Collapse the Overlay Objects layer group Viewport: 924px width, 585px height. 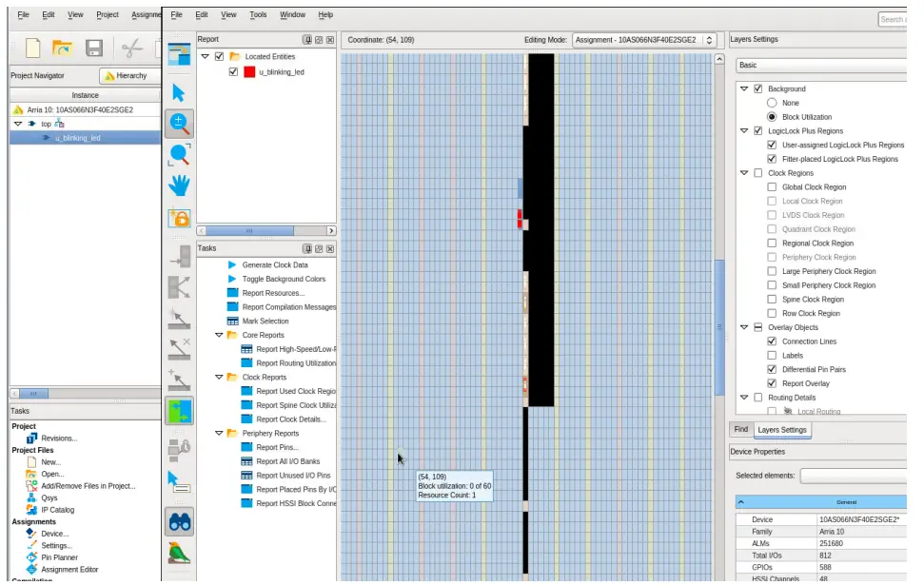[744, 327]
